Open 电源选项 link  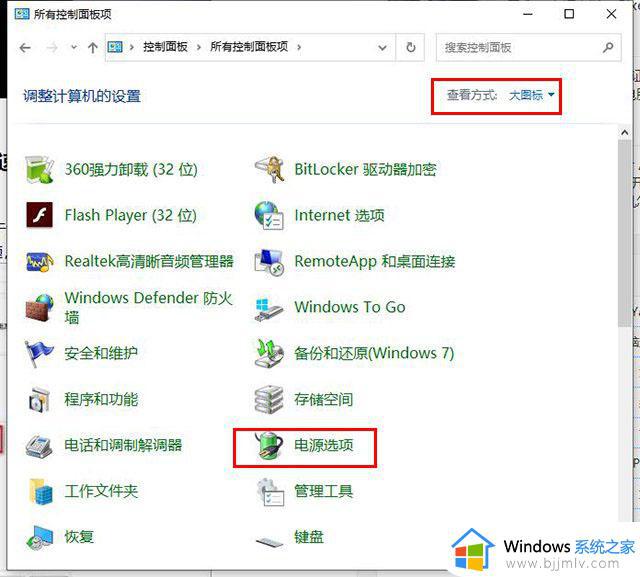click(324, 445)
